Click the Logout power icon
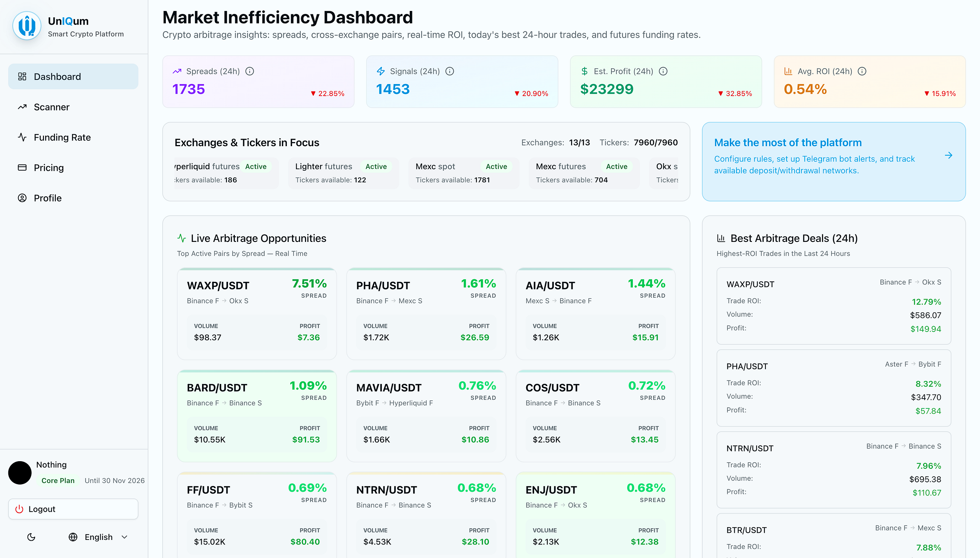Viewport: 980px width, 558px height. point(19,509)
